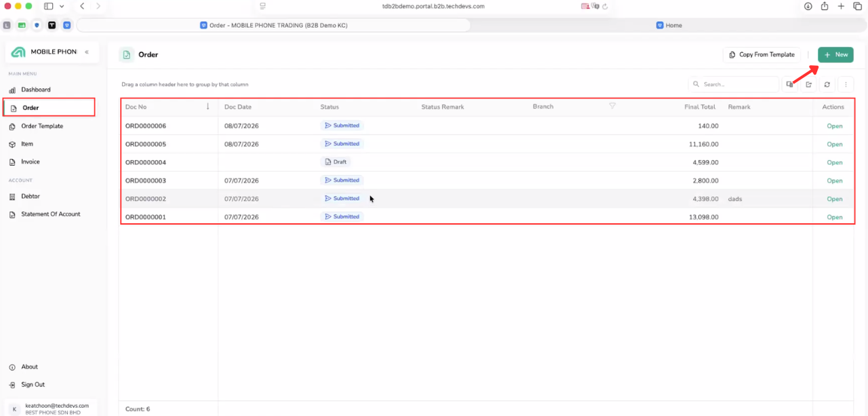
Task: Click the Branch column filter funnel icon
Action: click(x=612, y=106)
